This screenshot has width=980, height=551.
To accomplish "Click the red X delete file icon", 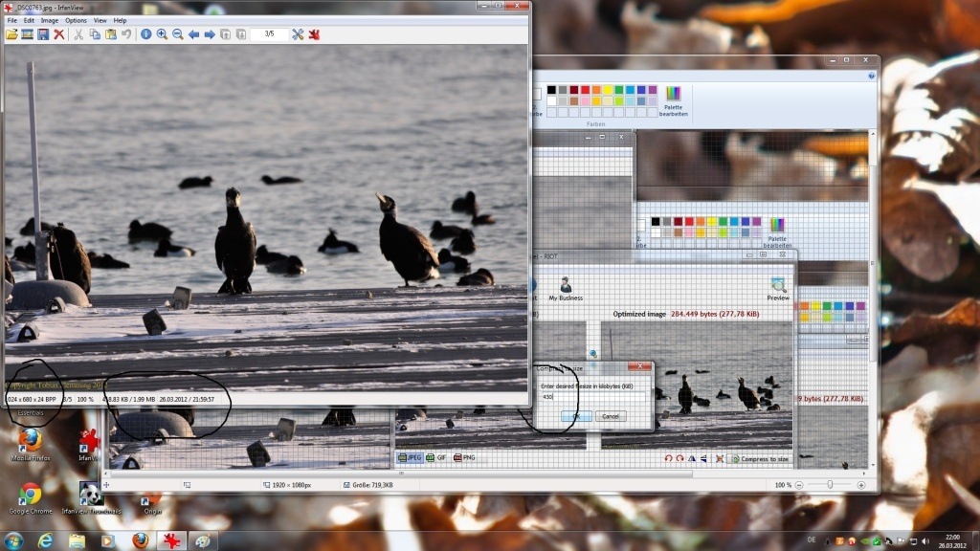I will (x=58, y=34).
